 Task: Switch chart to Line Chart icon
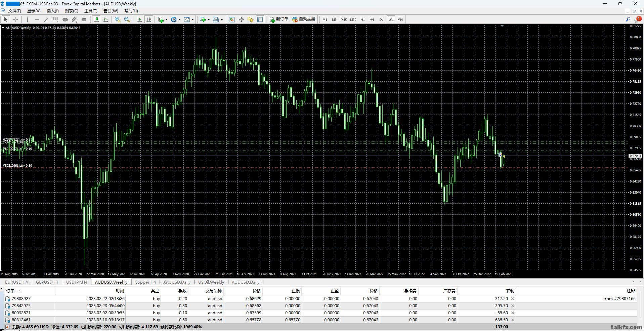point(106,19)
